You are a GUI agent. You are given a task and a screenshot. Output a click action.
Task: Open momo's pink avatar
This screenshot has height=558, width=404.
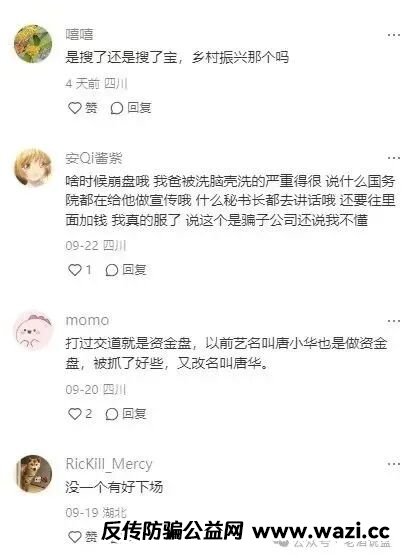[x=33, y=331]
